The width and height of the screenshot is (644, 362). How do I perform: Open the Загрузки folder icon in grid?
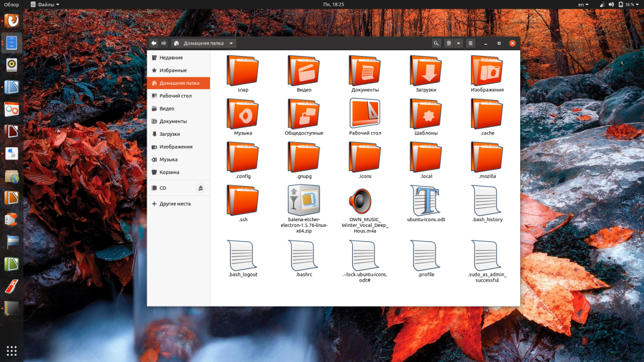click(x=426, y=70)
